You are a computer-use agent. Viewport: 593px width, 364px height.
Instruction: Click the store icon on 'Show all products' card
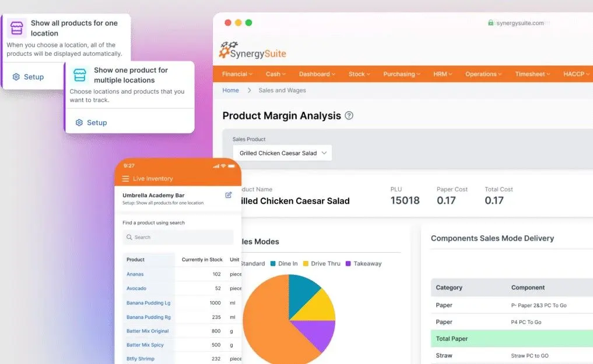[x=17, y=28]
